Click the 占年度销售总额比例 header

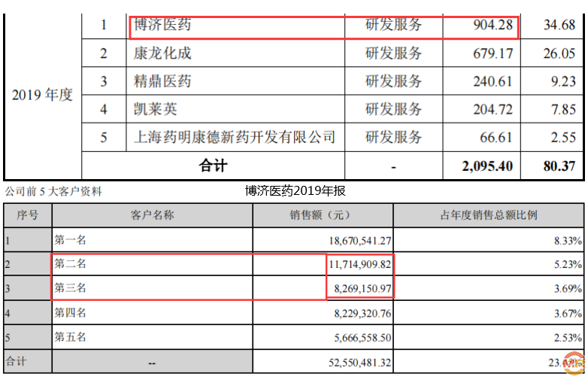pyautogui.click(x=489, y=215)
